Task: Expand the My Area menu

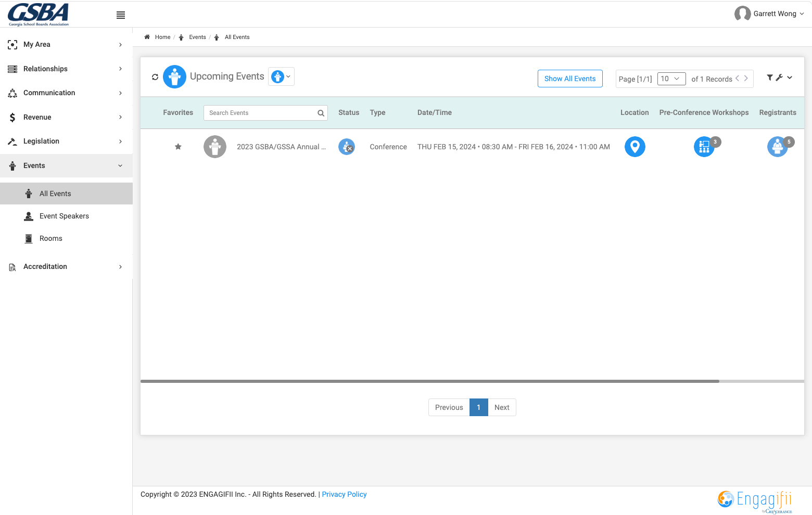Action: (66, 45)
